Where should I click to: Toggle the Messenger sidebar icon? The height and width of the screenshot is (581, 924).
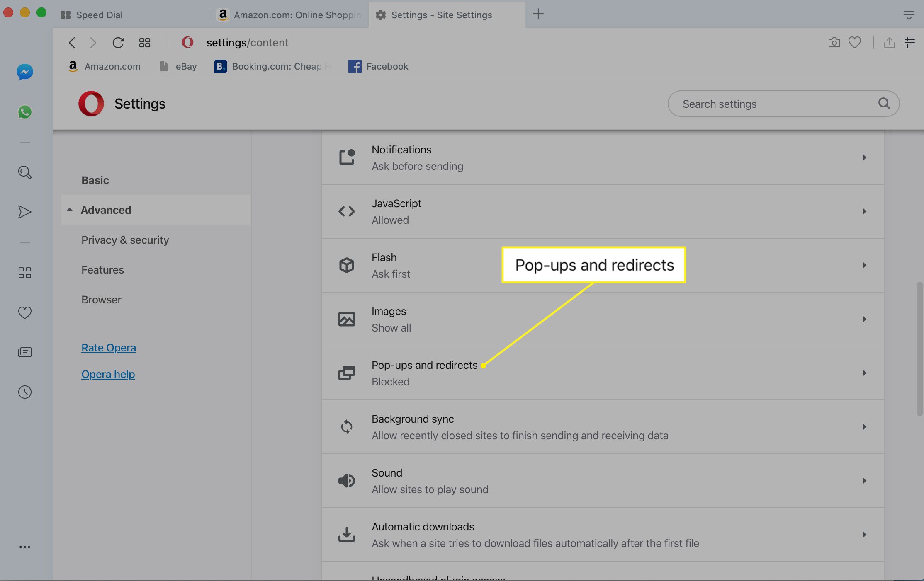25,72
